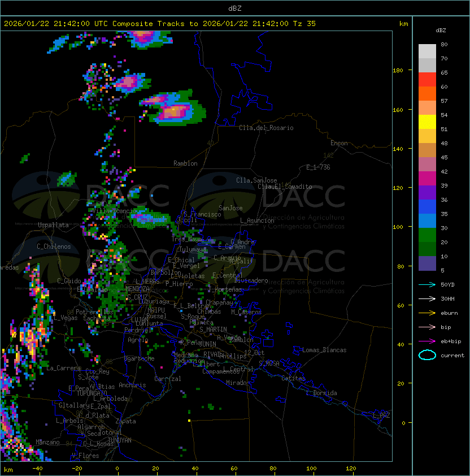Click the cyan 50YD arrow legend icon
The width and height of the screenshot is (470, 476).
(427, 284)
